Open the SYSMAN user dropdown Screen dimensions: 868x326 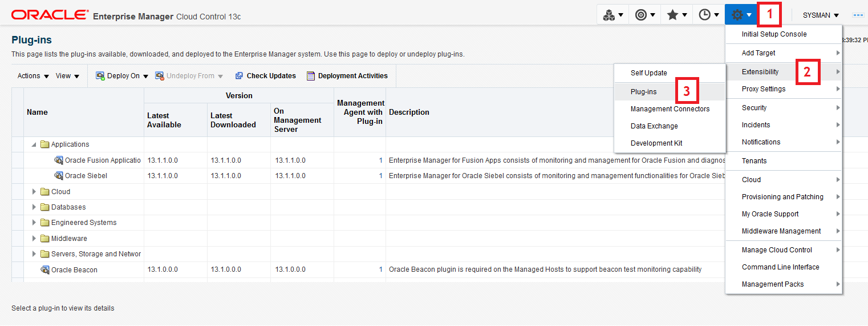point(821,15)
